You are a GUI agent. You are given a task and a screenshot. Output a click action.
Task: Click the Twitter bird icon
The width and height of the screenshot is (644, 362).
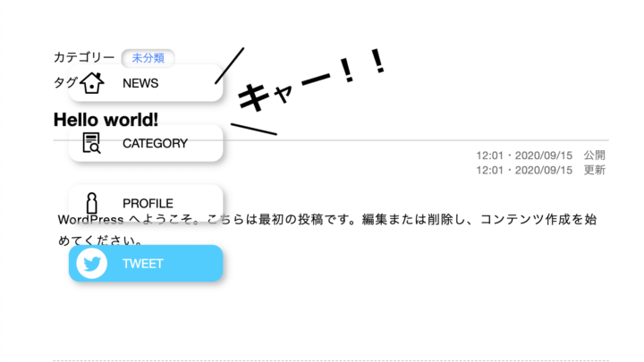tap(91, 264)
